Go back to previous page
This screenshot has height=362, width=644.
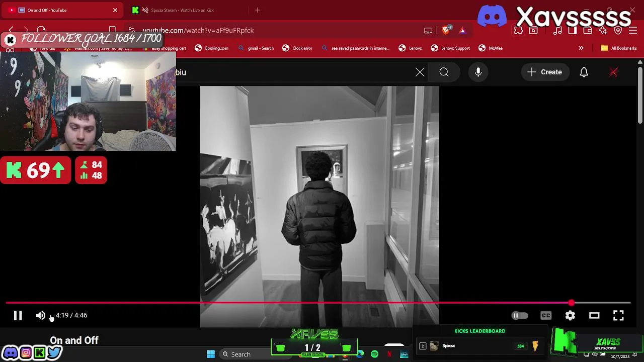coord(11,30)
